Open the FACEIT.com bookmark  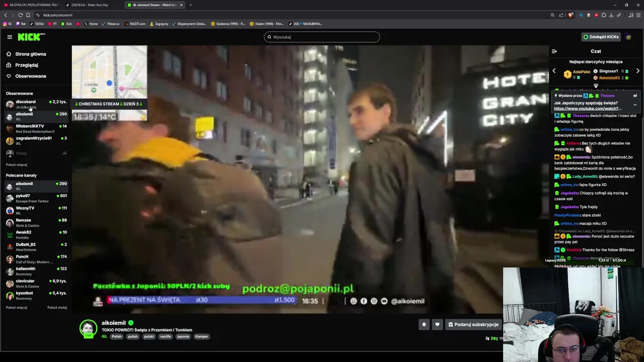[135, 24]
